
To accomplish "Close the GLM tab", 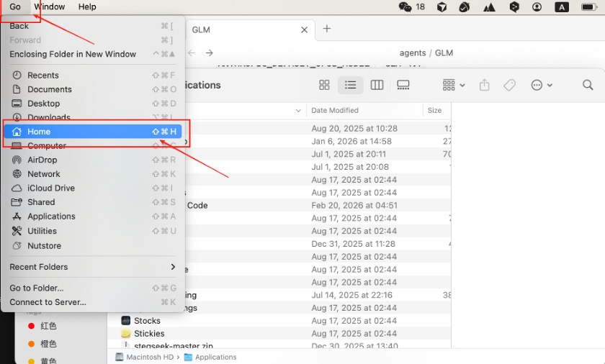I will click(305, 30).
